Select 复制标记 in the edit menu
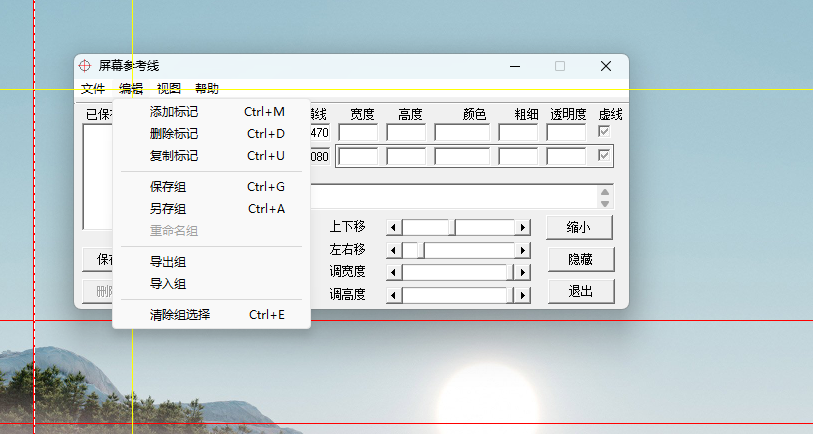 (x=212, y=156)
